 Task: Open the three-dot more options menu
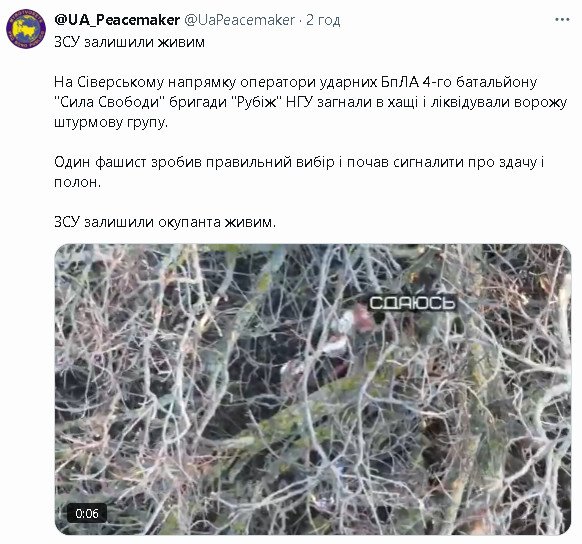562,20
